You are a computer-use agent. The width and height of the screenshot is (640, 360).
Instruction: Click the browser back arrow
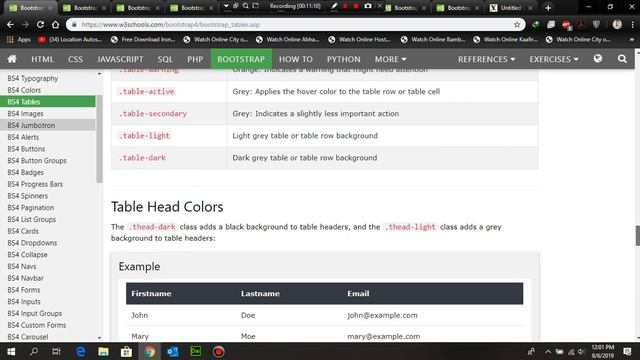[x=10, y=24]
